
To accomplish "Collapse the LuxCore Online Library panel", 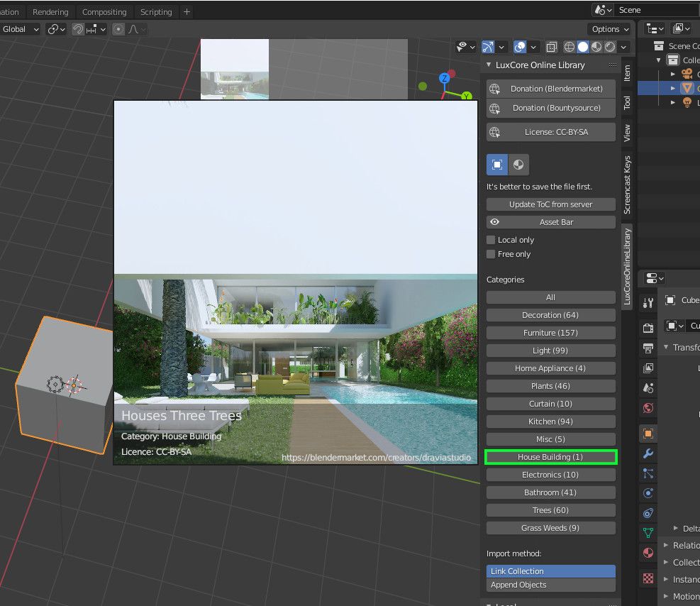I will pos(489,65).
